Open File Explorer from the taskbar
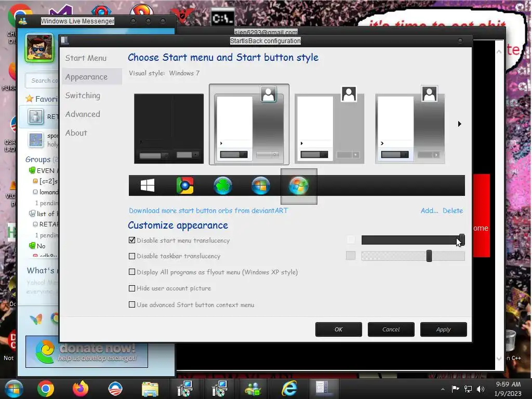 click(x=150, y=389)
